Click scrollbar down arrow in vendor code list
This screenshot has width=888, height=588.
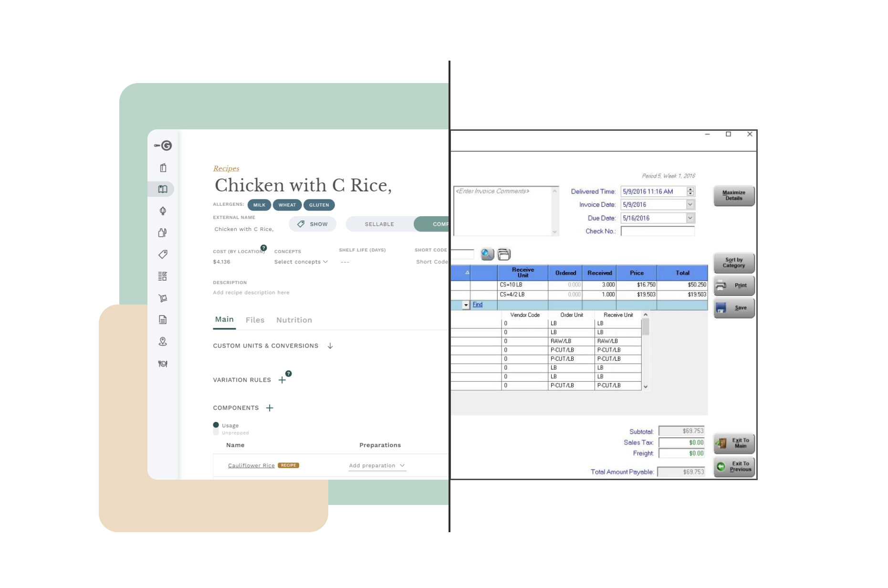click(x=646, y=387)
